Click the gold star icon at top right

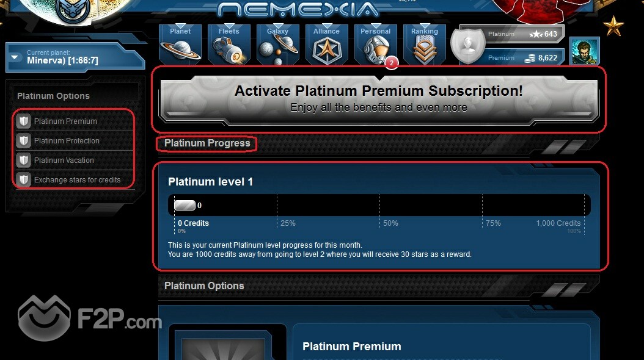click(613, 26)
